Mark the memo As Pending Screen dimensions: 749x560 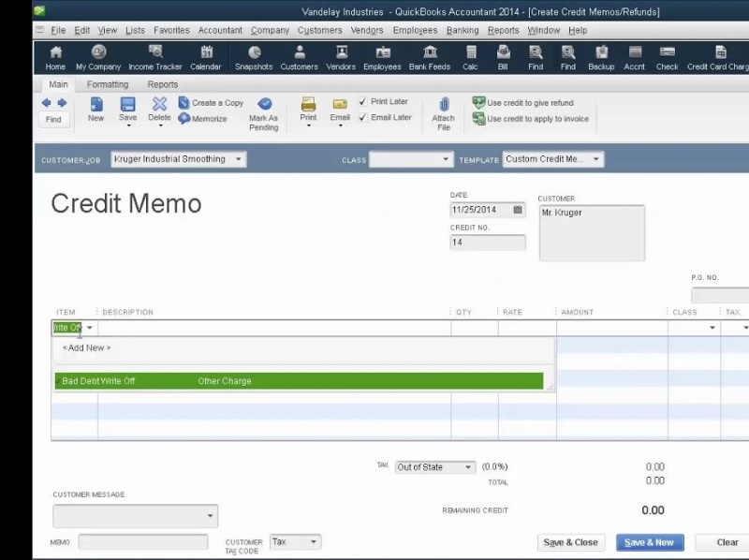(264, 114)
